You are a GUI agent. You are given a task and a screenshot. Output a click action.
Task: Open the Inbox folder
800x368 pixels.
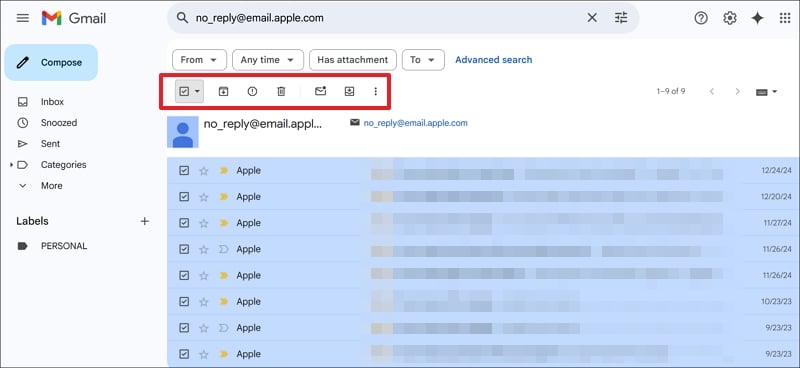(52, 102)
